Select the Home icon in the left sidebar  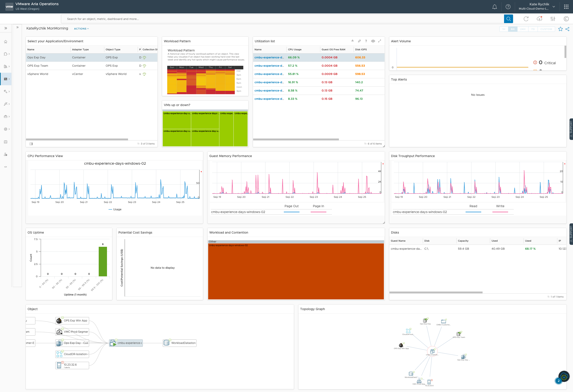pos(5,42)
